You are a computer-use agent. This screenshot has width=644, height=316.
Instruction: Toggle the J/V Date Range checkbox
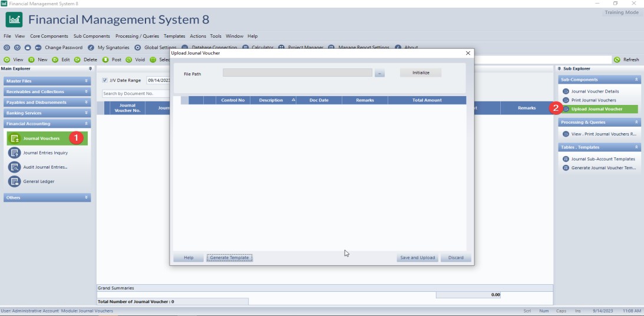[105, 80]
